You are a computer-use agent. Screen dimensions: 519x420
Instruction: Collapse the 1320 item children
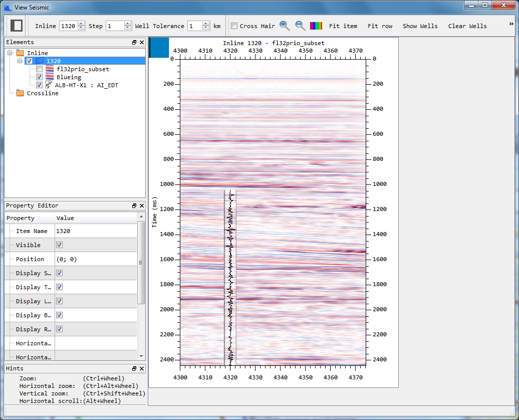[x=19, y=60]
